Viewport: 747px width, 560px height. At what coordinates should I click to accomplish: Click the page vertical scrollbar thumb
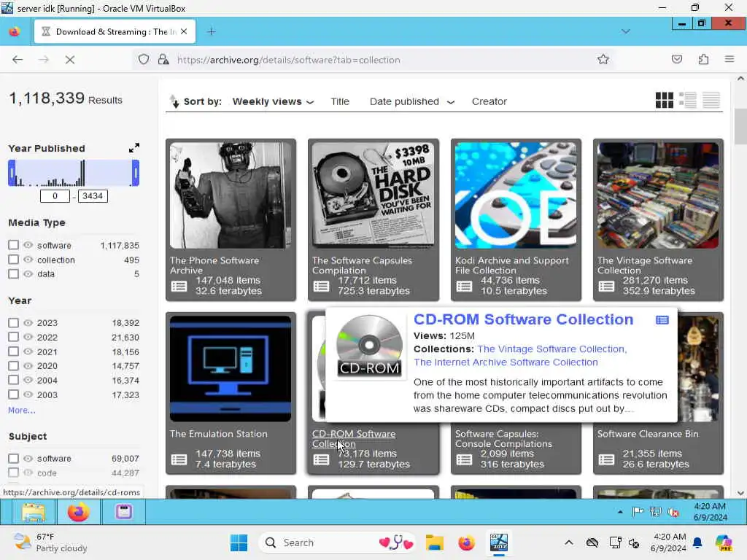point(740,126)
